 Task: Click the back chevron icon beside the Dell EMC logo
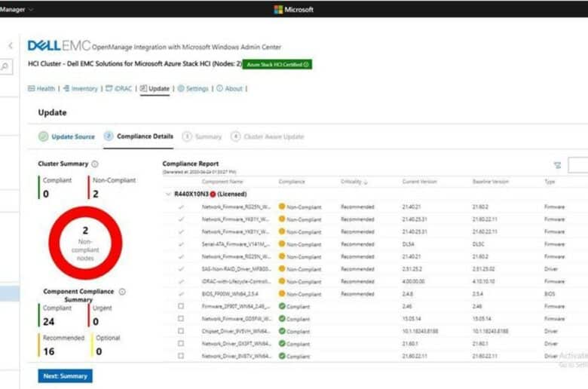click(11, 46)
